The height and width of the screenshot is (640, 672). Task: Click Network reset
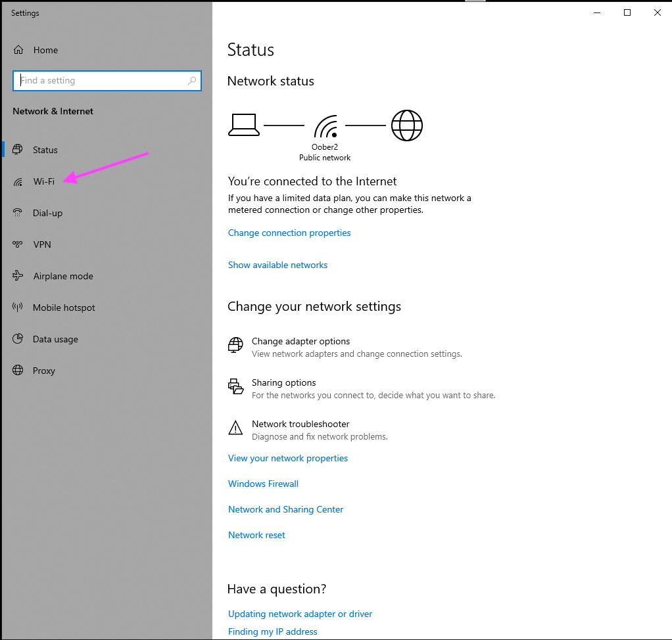[x=256, y=535]
